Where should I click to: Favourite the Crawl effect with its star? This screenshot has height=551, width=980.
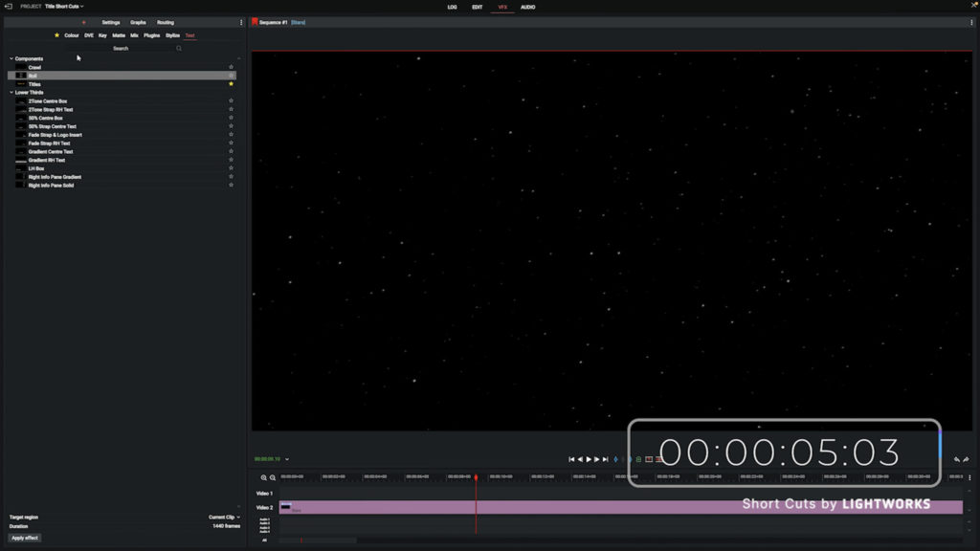[231, 67]
